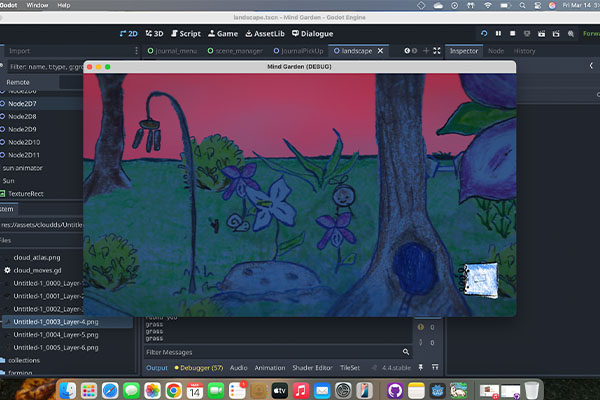Reload the running project

484,34
